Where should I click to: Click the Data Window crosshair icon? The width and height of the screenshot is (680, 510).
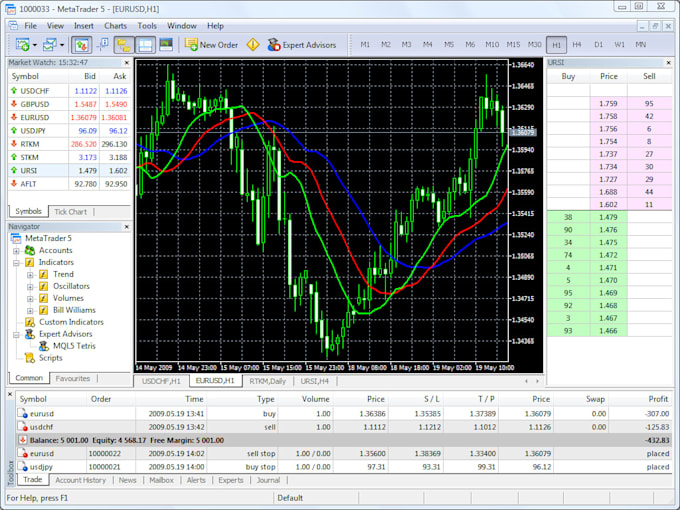tap(103, 44)
